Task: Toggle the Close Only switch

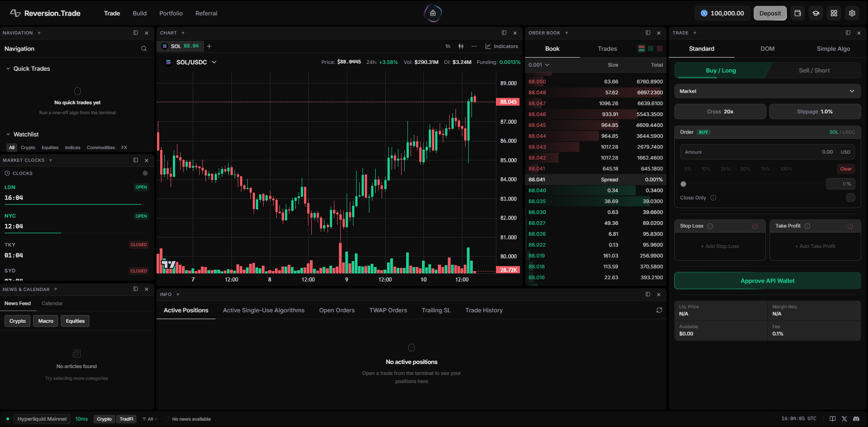Action: point(851,198)
